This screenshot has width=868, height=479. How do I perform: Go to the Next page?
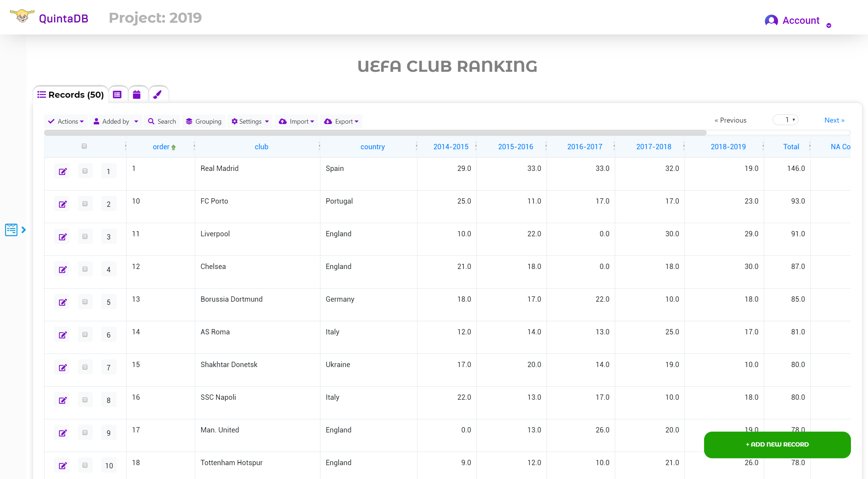834,120
